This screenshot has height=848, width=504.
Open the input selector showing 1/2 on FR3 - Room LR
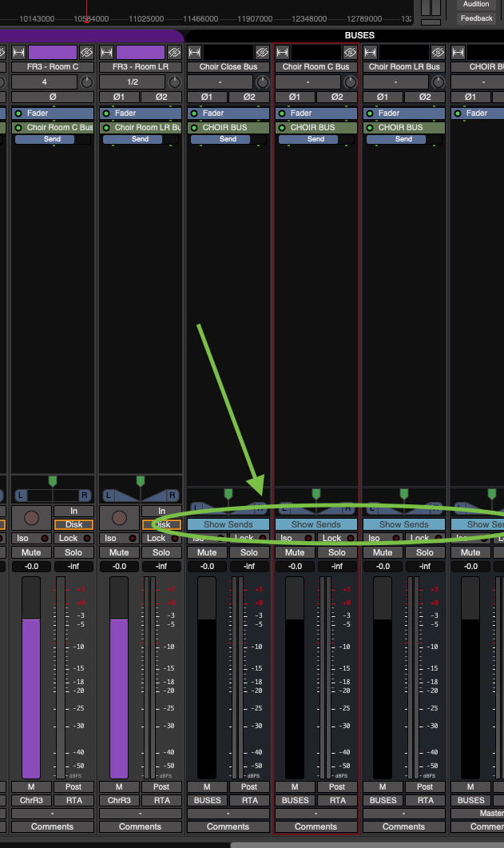click(x=133, y=82)
